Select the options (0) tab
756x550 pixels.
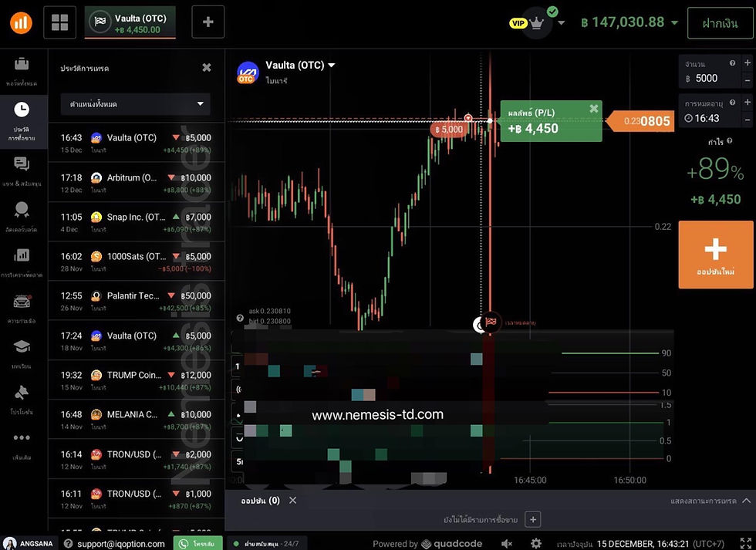(261, 501)
